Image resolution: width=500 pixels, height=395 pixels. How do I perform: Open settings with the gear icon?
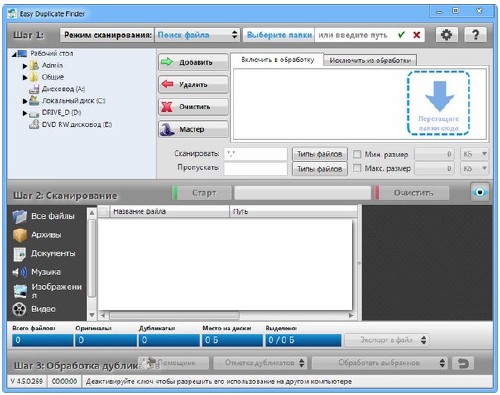(446, 35)
